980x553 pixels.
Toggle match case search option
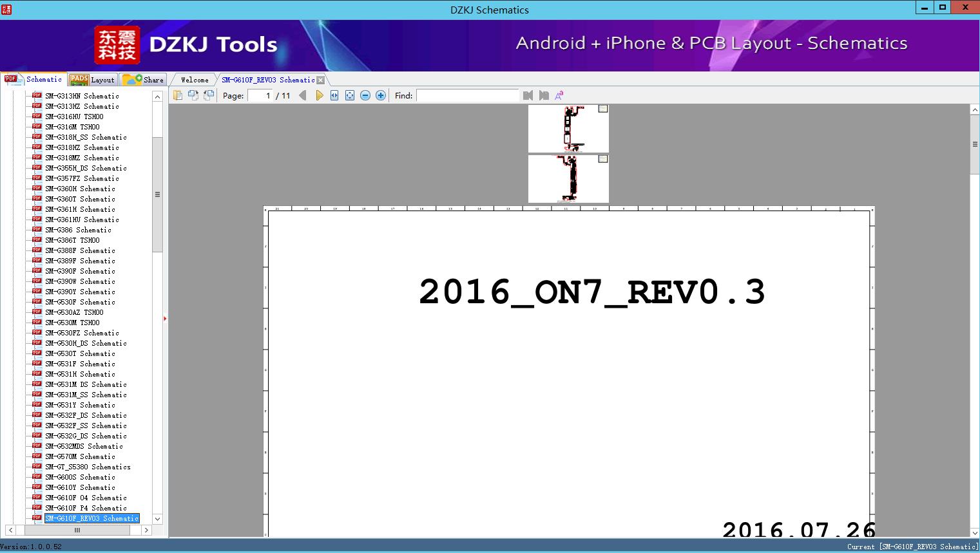click(x=559, y=95)
